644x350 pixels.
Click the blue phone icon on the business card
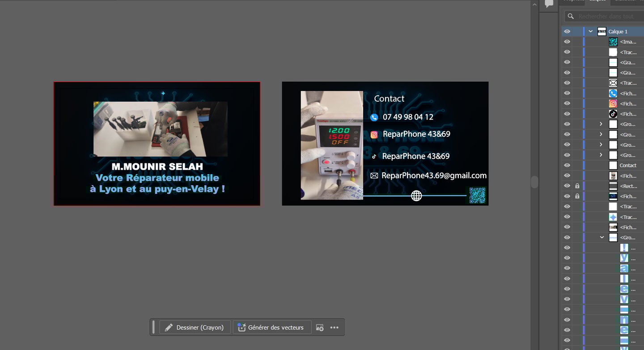[374, 117]
